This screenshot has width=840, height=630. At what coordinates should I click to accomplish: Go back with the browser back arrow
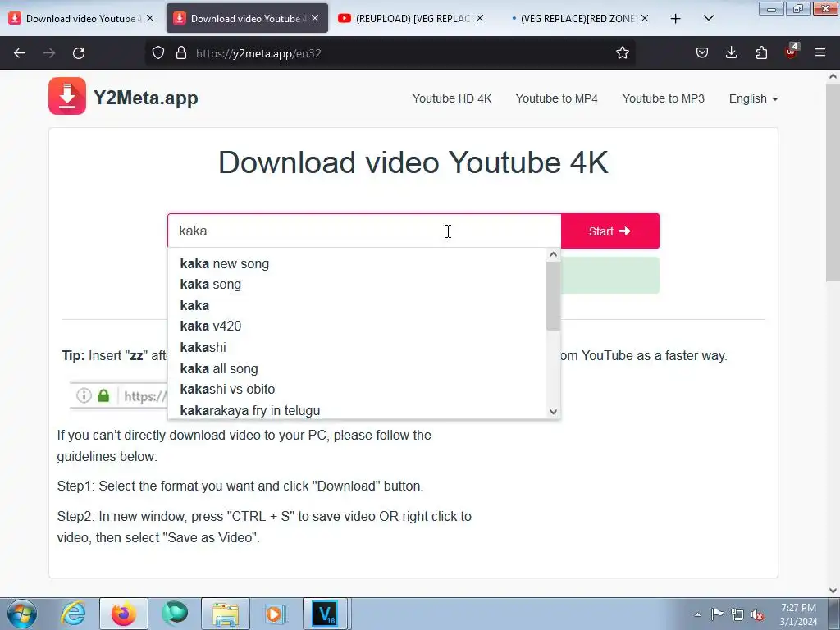coord(20,53)
